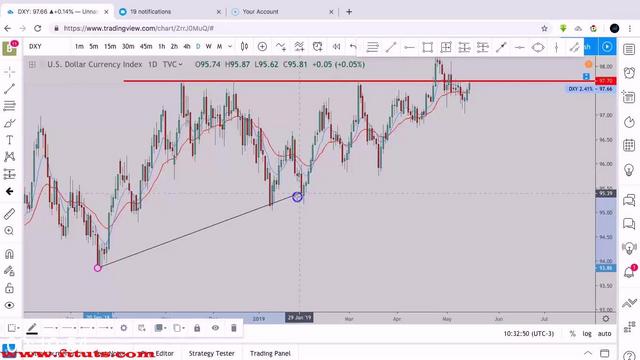
Task: Open the chart patterns tool
Action: [x=9, y=157]
